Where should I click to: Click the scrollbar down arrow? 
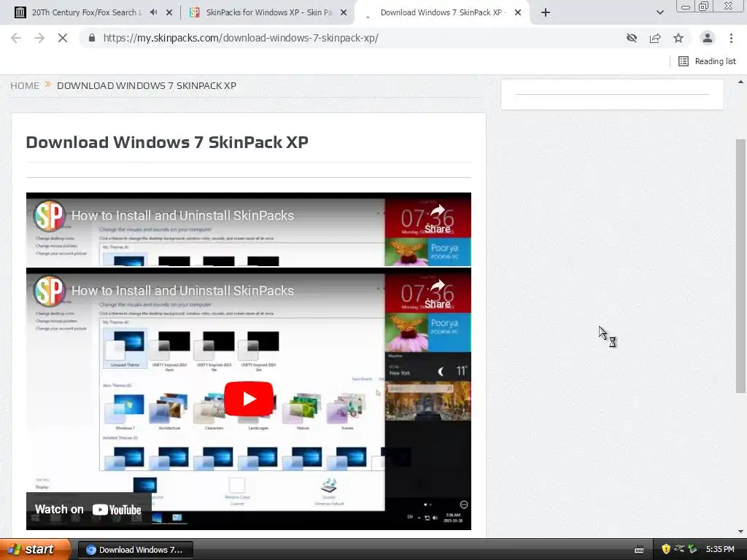pos(740,532)
